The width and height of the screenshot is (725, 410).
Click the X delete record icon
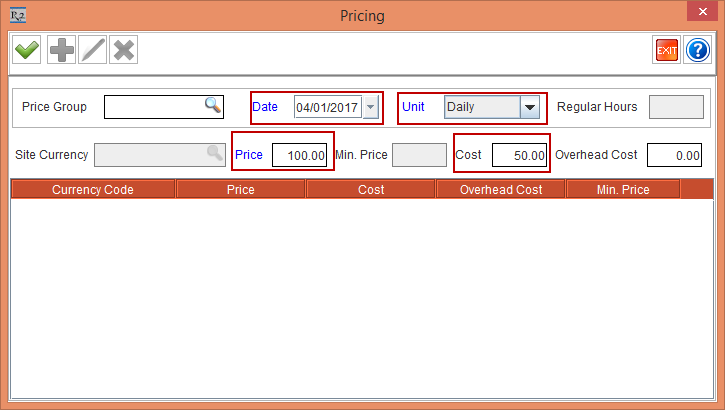point(123,50)
